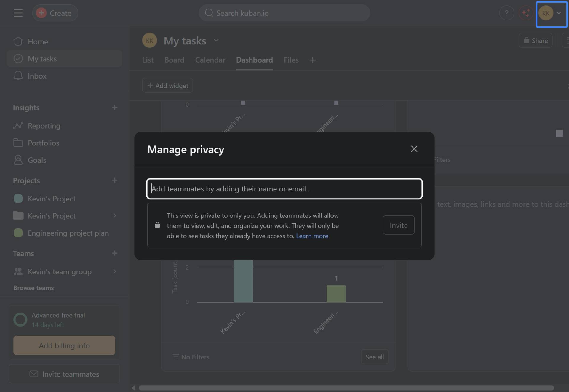The image size is (569, 392).
Task: Click the Add widget button
Action: tap(167, 86)
